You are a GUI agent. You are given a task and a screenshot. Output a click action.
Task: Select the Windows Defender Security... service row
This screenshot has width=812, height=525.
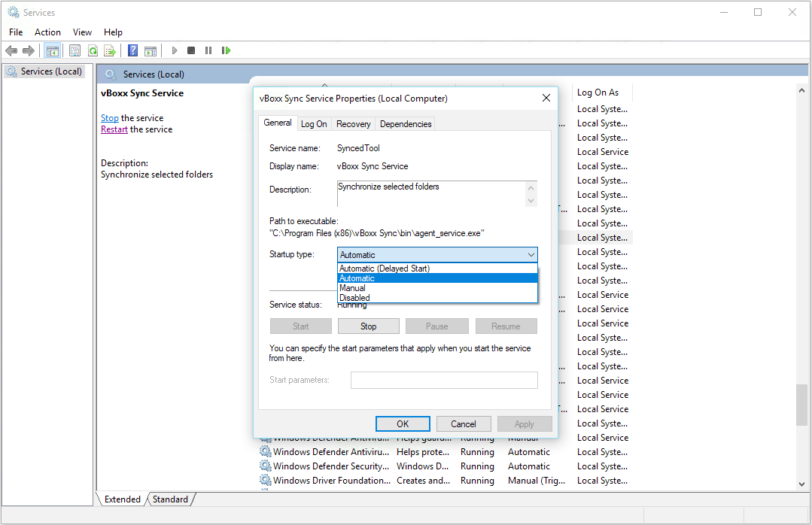tap(446, 466)
